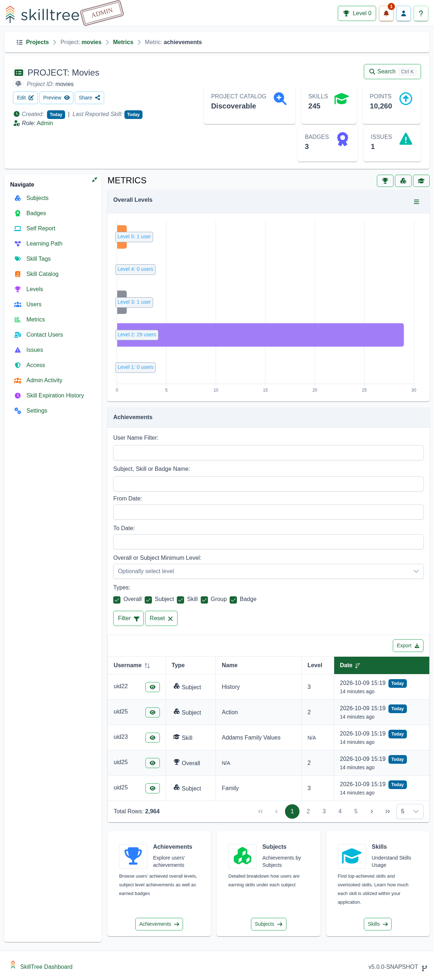Viewport: 434px width, 980px height.
Task: Open Skill Expiration History in sidebar
Action: (55, 396)
